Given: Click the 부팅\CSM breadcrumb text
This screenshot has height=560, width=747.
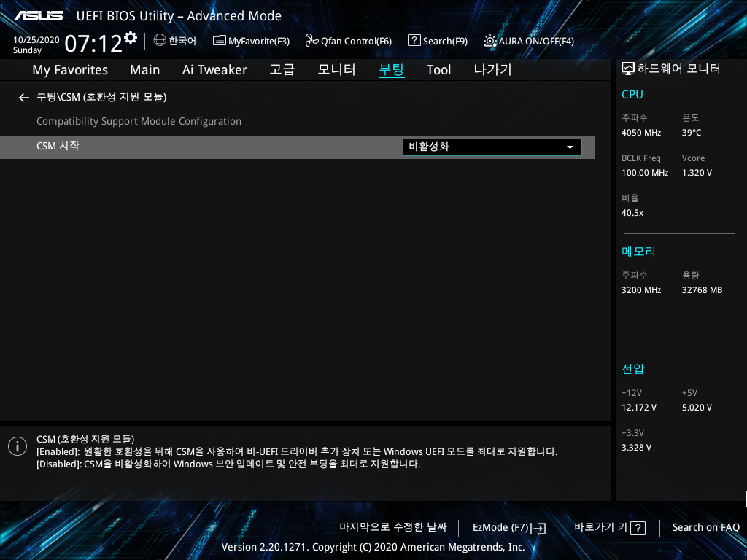Looking at the screenshot, I should point(101,97).
